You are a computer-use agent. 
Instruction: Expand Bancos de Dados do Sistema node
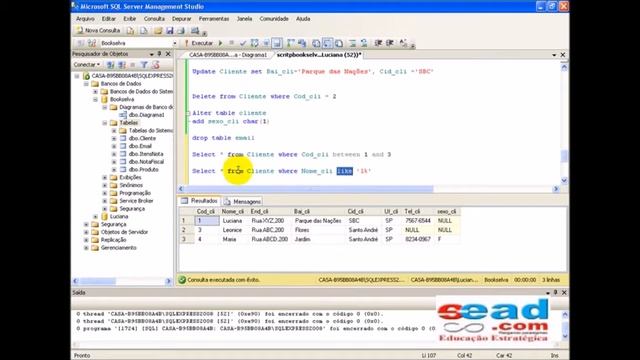coord(96,91)
